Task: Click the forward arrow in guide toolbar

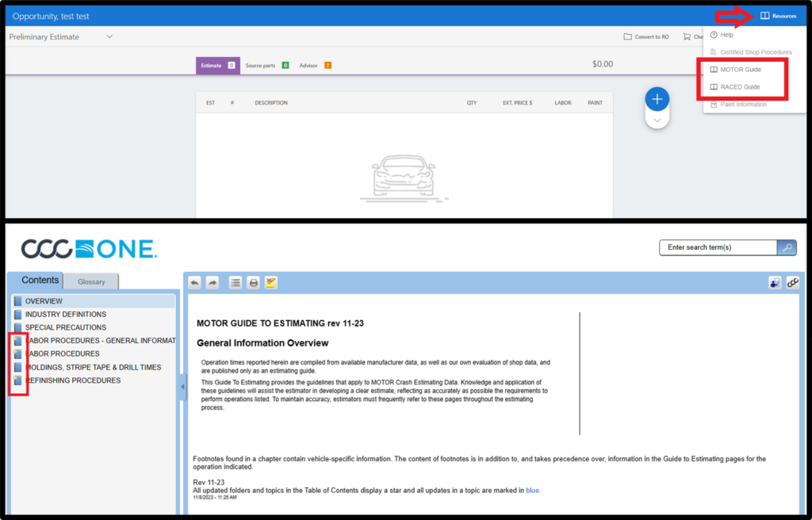Action: 213,282
